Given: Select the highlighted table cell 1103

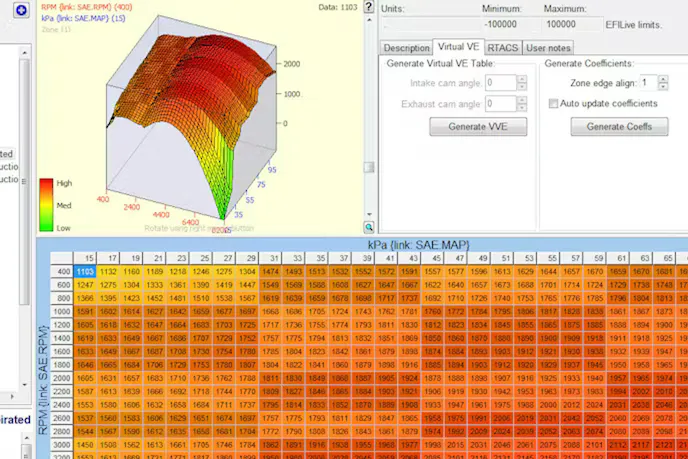Looking at the screenshot, I should click(86, 272).
